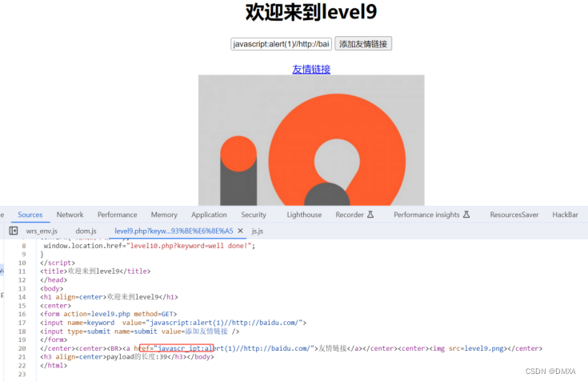This screenshot has height=382, width=588.
Task: Click line number 20 in the gutter
Action: coord(22,348)
